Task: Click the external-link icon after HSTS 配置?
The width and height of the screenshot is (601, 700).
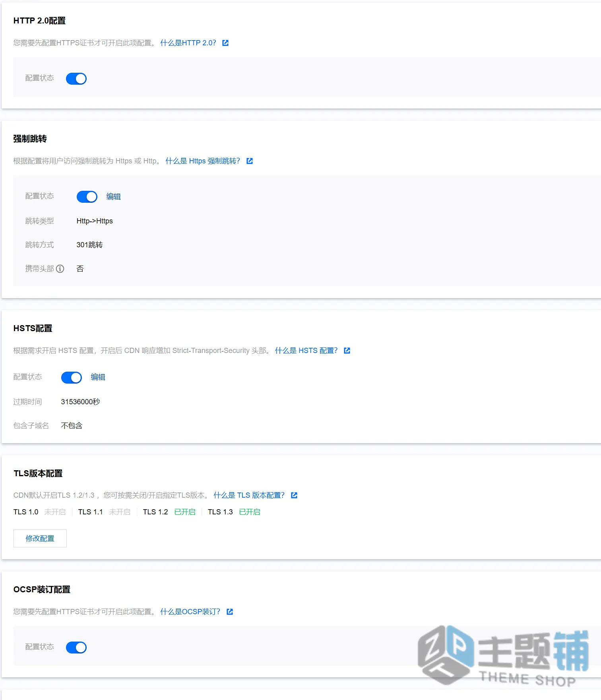Action: click(x=347, y=351)
